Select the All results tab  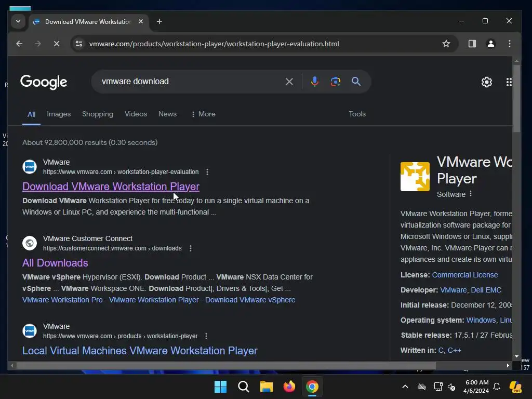click(x=31, y=114)
